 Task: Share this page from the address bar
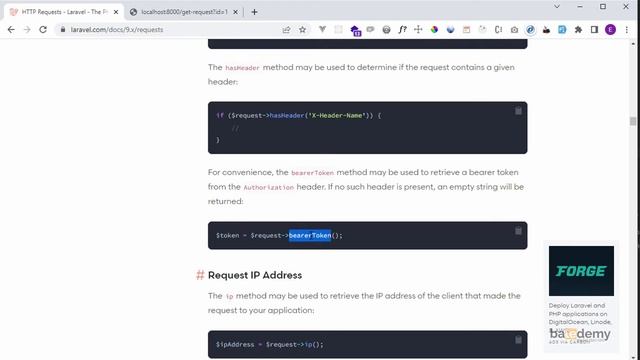point(286,29)
